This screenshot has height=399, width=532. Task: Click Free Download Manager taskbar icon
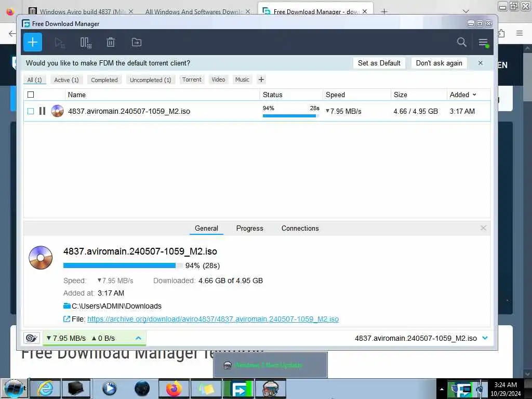click(238, 389)
